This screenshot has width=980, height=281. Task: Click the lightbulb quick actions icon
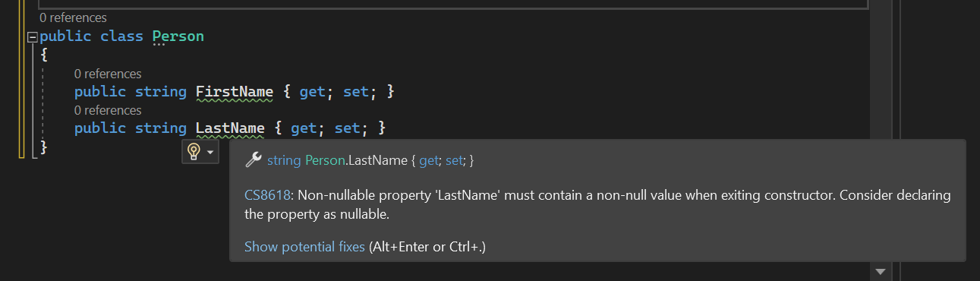[x=194, y=152]
